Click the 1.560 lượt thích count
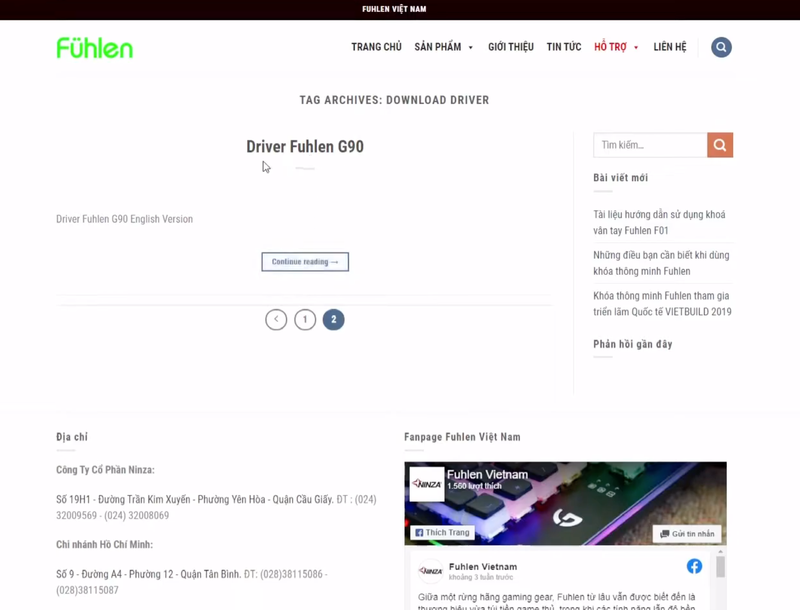The height and width of the screenshot is (610, 800). pyautogui.click(x=474, y=486)
